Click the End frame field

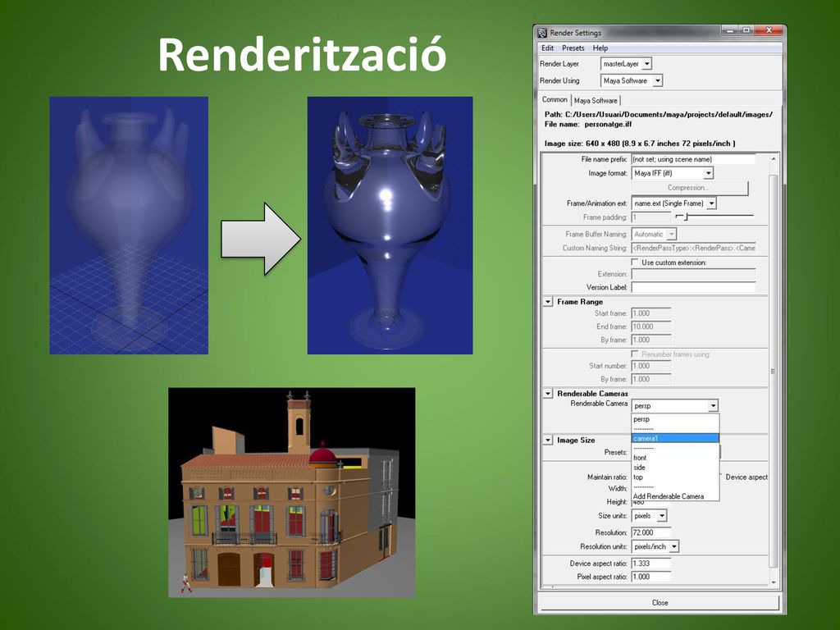pos(651,326)
